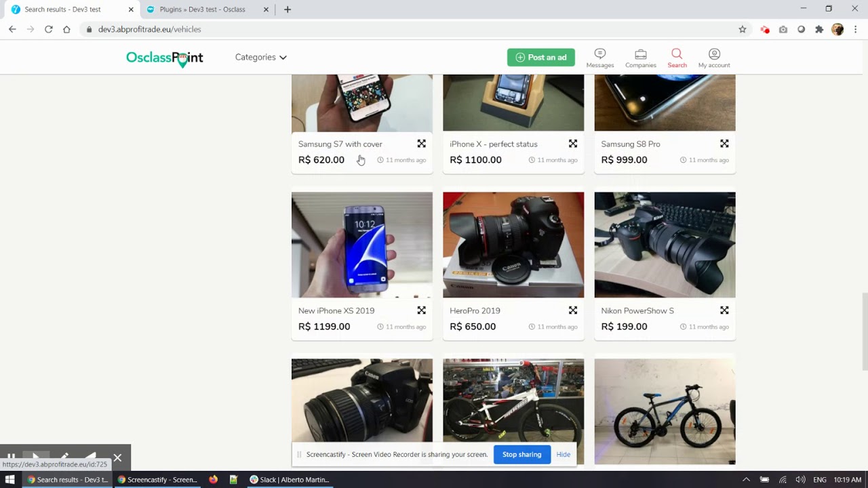Open the Wi-Fi network tray icon
Viewport: 868px width, 488px height.
tap(783, 479)
